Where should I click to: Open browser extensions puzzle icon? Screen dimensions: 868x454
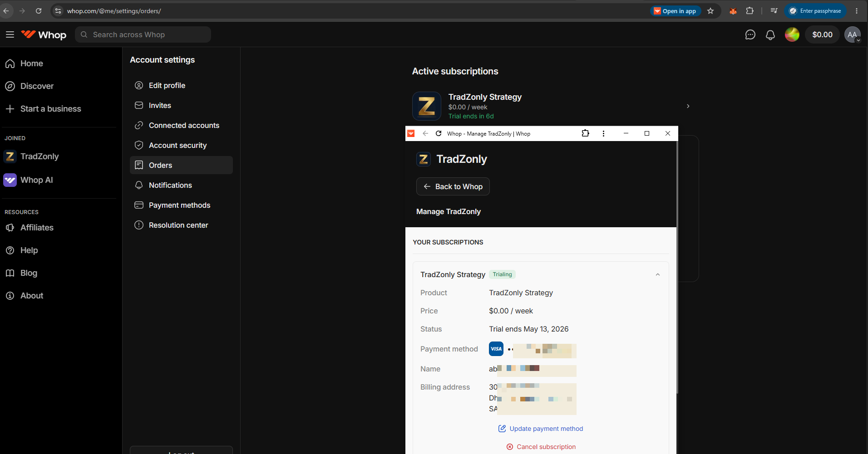click(750, 11)
